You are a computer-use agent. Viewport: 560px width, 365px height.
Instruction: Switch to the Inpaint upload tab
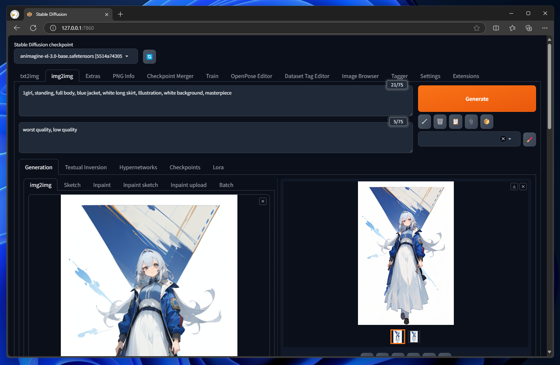pos(189,185)
